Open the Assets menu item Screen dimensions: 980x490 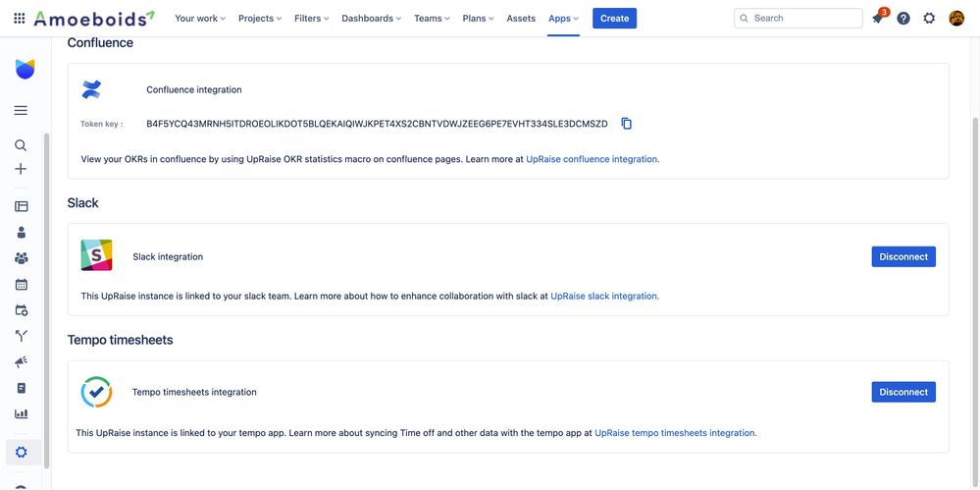521,18
